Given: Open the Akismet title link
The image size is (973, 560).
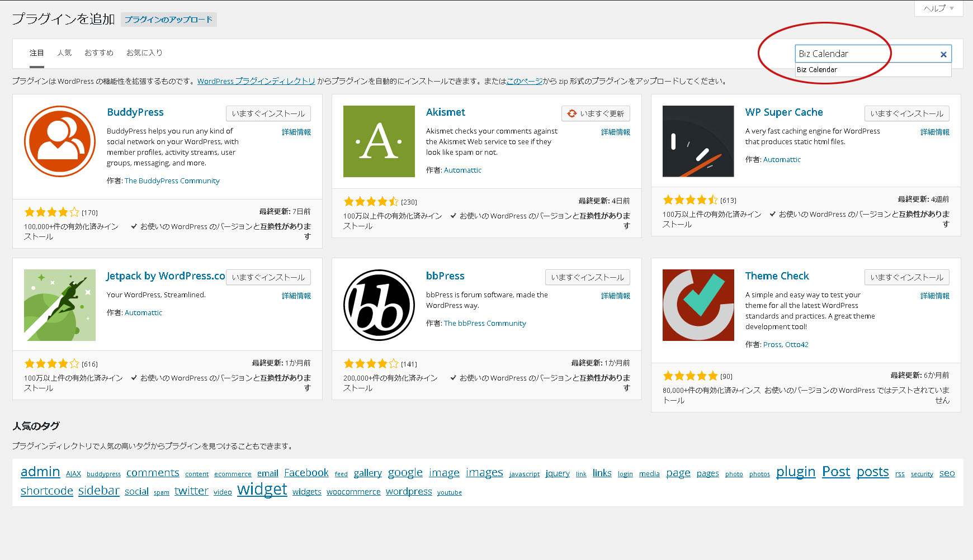Looking at the screenshot, I should (446, 112).
